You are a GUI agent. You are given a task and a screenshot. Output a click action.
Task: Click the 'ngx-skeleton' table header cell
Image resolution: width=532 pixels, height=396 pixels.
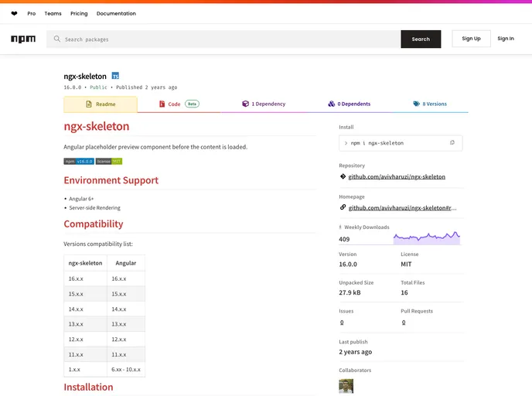click(85, 263)
